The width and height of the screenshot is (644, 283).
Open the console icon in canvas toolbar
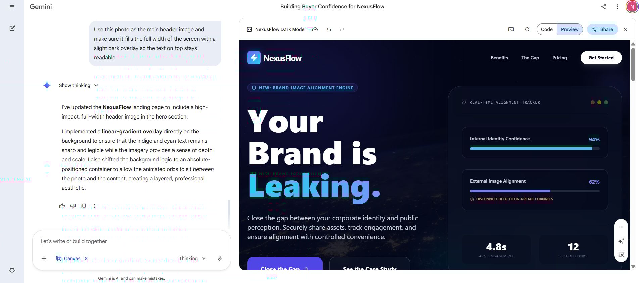click(x=511, y=30)
